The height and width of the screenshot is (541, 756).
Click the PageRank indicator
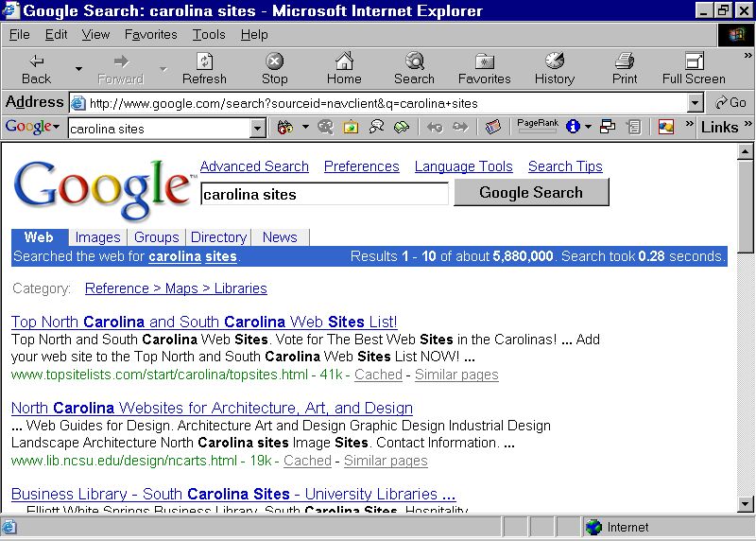pos(538,127)
